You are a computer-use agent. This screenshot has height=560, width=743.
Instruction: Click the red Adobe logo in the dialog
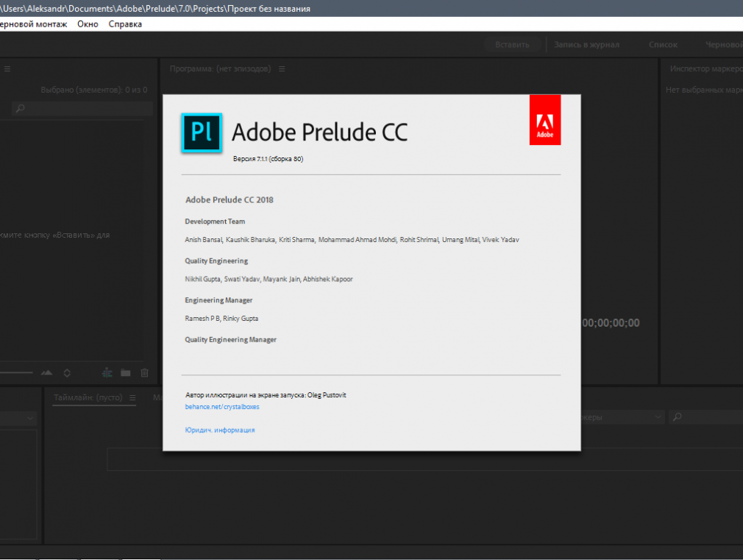545,120
